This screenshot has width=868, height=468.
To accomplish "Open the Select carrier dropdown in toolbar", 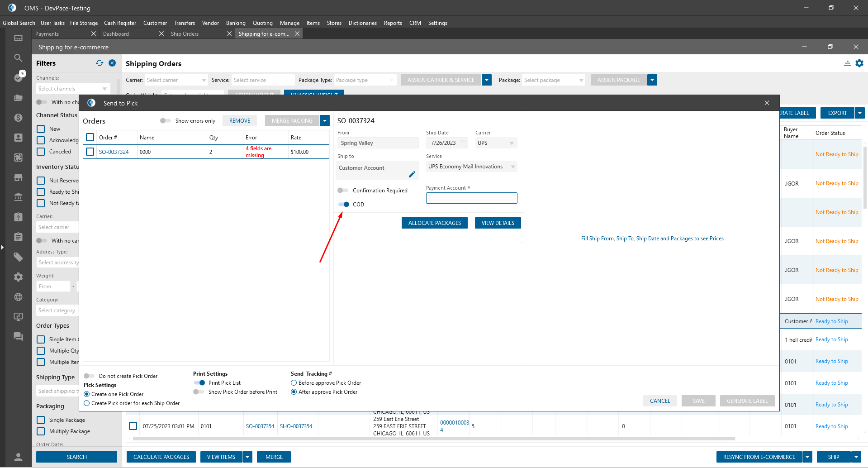I will 176,80.
